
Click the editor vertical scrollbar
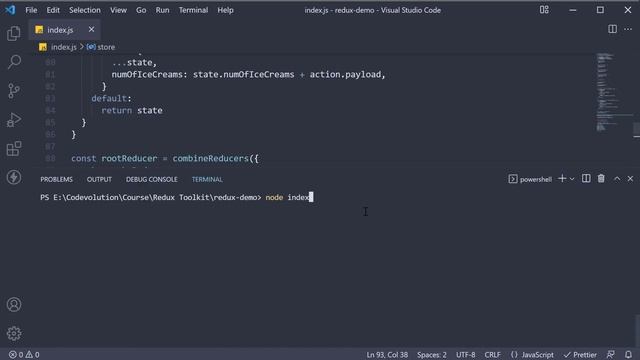(x=636, y=130)
